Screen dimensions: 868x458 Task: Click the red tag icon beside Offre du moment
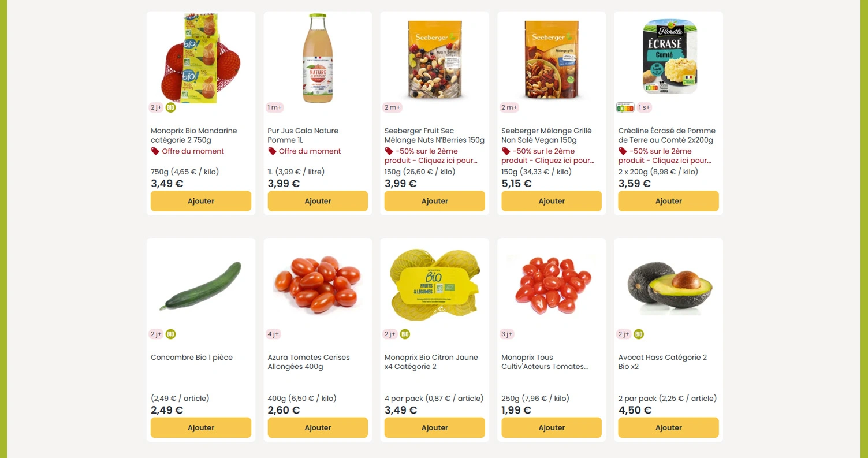(x=155, y=151)
